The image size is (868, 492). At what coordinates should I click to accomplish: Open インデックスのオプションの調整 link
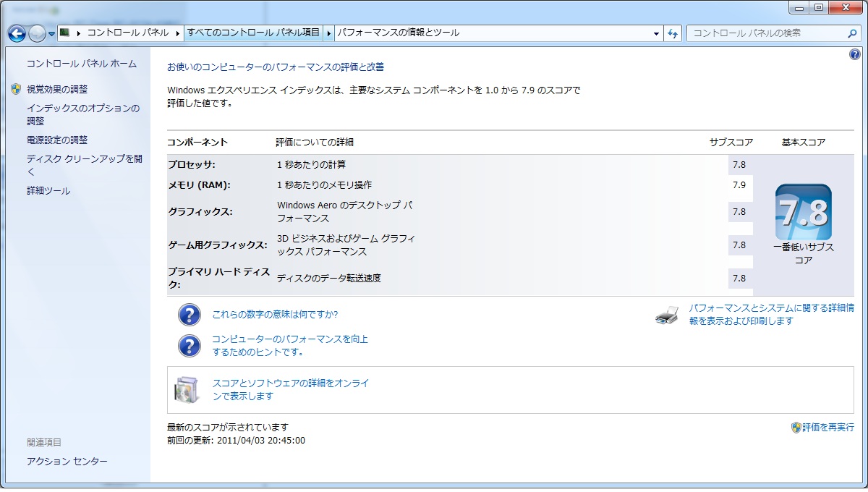coord(83,114)
